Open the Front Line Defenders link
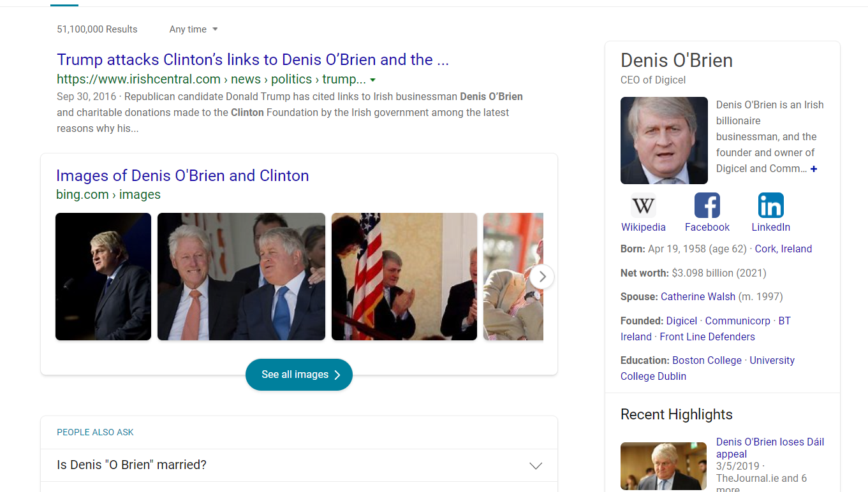Screen dimensions: 868x492 pyautogui.click(x=707, y=337)
